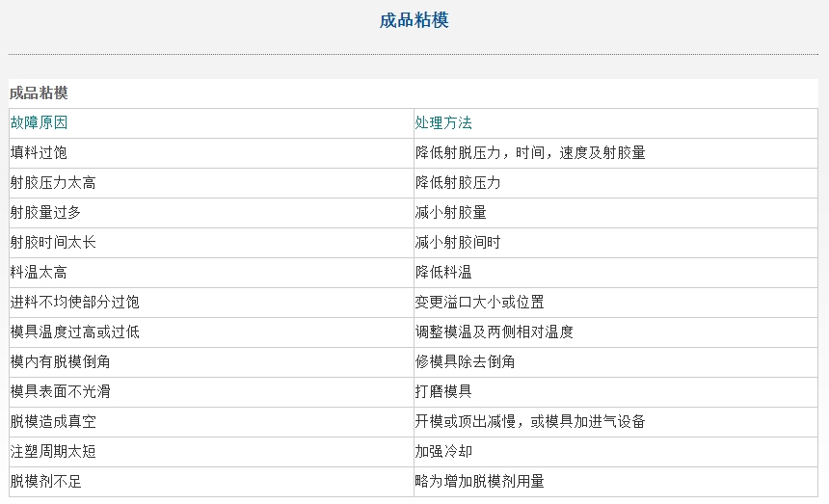The width and height of the screenshot is (829, 504).
Task: Select the 降低射胶压力 solution cell
Action: [x=615, y=183]
